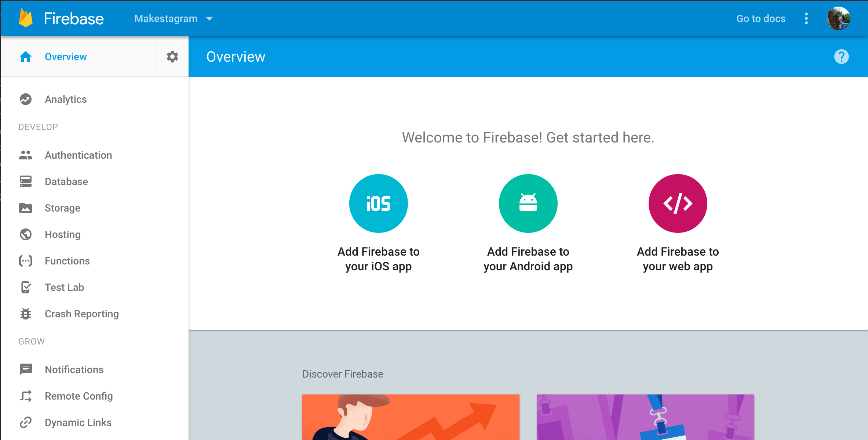Click Add Firebase to your web app text
Viewport: 868px width, 440px height.
coord(678,259)
